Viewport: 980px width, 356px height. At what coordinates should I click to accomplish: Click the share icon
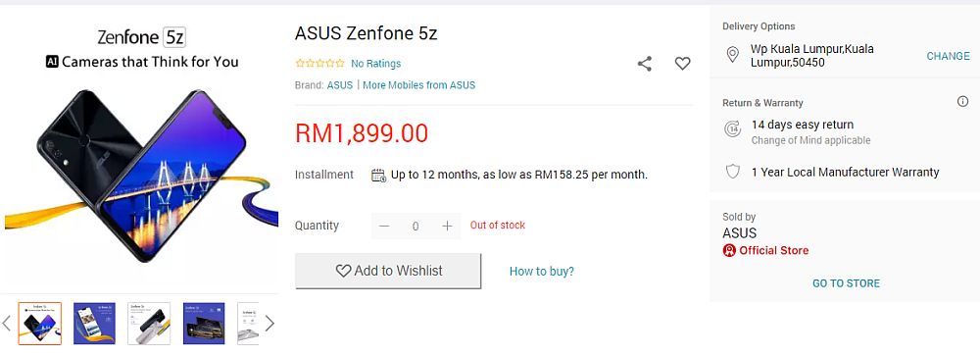point(645,63)
